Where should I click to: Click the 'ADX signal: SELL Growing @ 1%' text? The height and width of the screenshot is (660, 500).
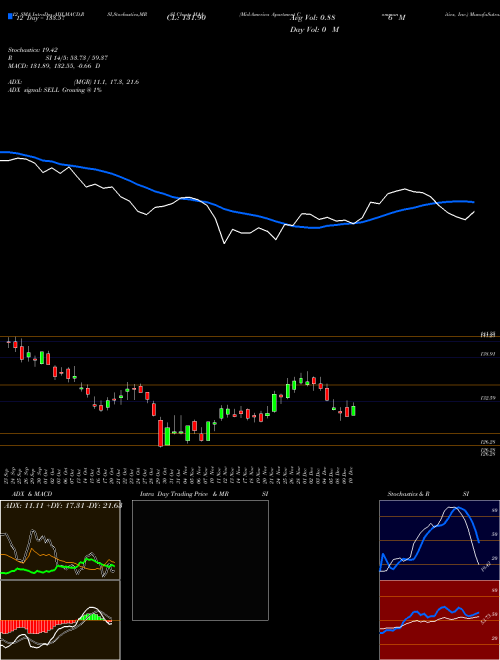click(x=55, y=90)
